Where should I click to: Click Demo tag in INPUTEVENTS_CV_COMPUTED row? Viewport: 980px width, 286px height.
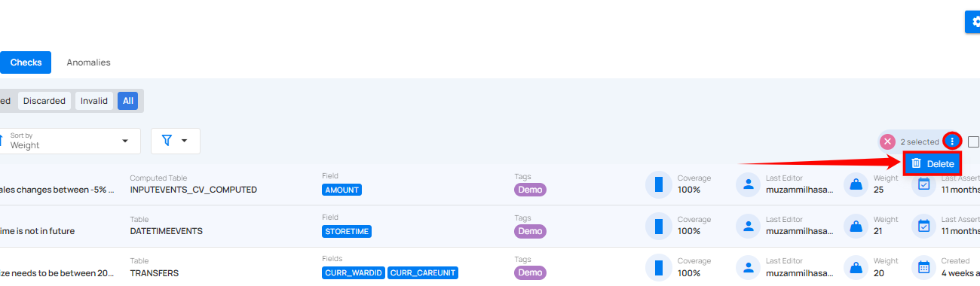point(530,190)
